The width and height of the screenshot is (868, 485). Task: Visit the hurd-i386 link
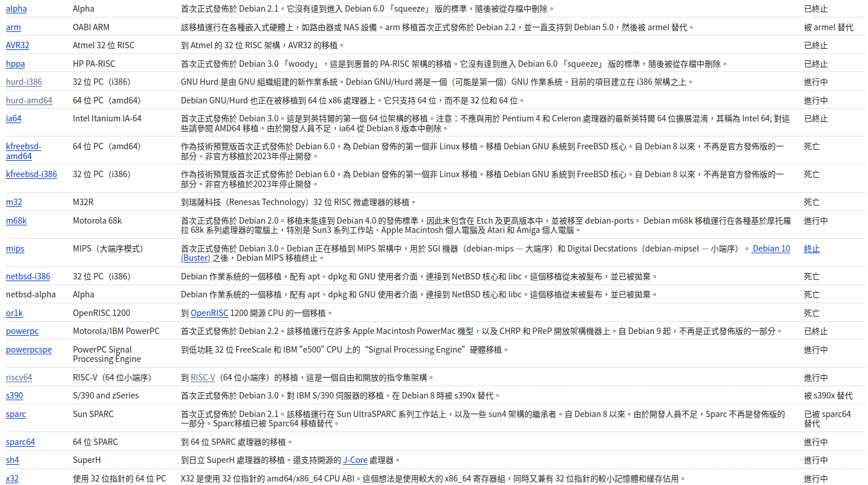click(x=24, y=82)
